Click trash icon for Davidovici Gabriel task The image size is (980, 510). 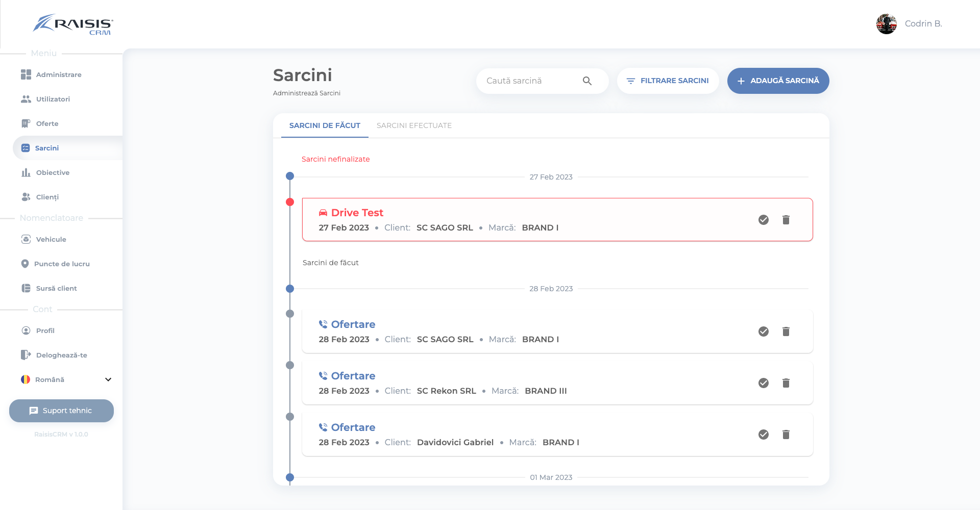(786, 435)
